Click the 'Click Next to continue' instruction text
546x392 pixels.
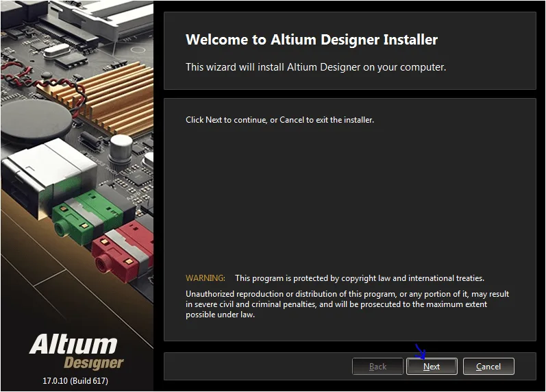pos(280,120)
